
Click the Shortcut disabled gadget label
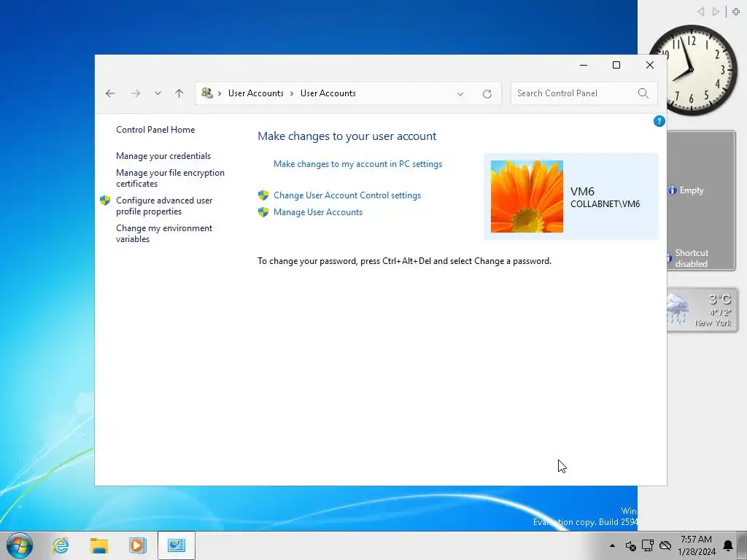coord(692,258)
